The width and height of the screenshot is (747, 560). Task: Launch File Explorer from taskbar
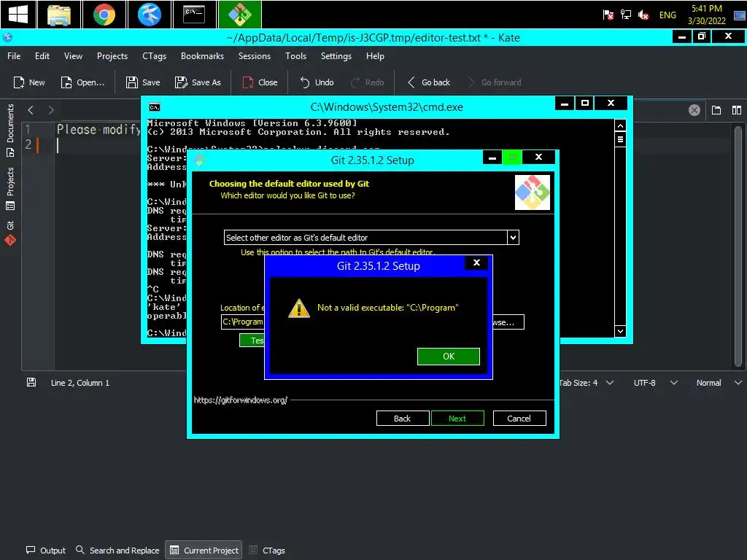click(x=58, y=15)
